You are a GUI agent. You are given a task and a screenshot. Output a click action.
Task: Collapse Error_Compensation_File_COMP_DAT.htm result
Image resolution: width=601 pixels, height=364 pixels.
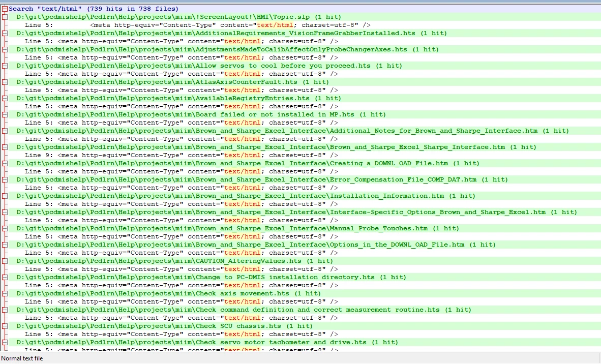coord(5,179)
